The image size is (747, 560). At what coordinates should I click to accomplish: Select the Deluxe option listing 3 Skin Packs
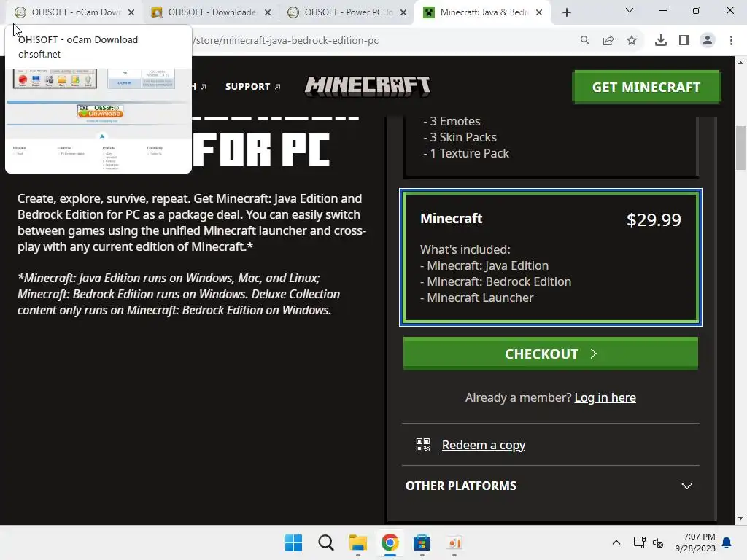click(550, 146)
